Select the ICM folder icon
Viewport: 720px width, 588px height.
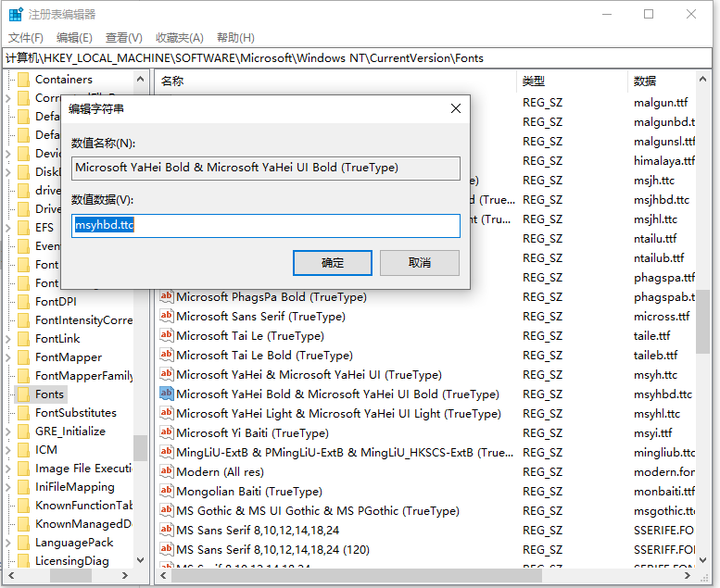tap(23, 450)
